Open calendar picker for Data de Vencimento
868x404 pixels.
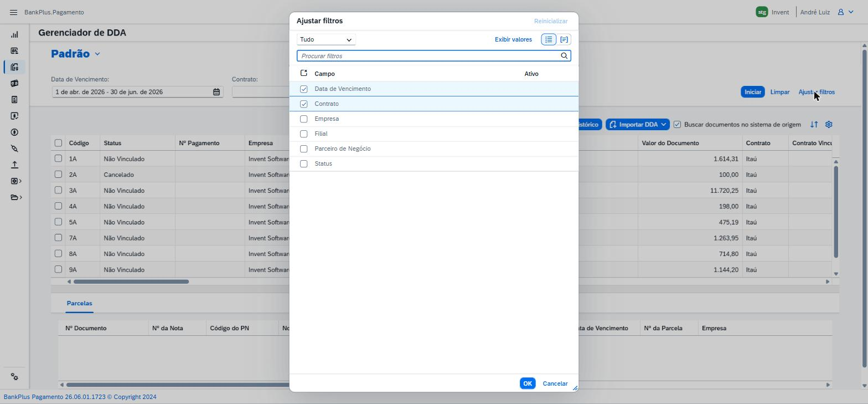(216, 92)
